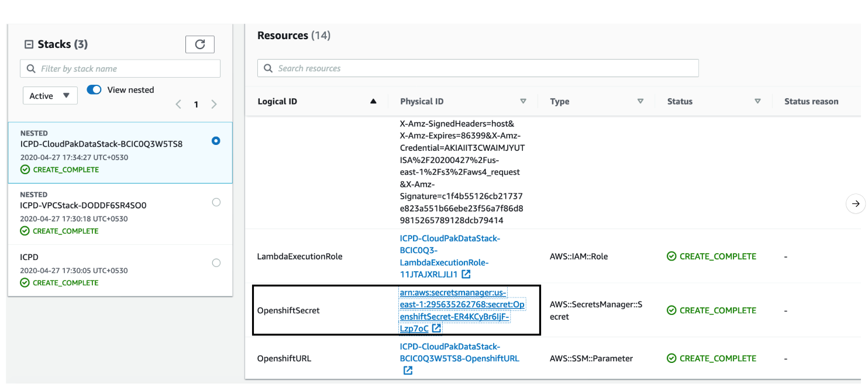Click CREATE_COMPLETE status of OpenshiftURL
Viewport: 868px width, 391px height.
(712, 359)
